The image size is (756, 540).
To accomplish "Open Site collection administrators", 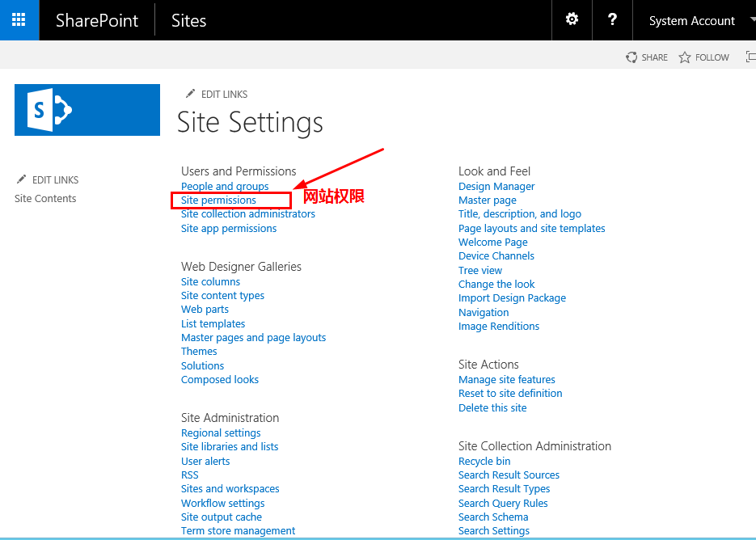I will tap(247, 213).
